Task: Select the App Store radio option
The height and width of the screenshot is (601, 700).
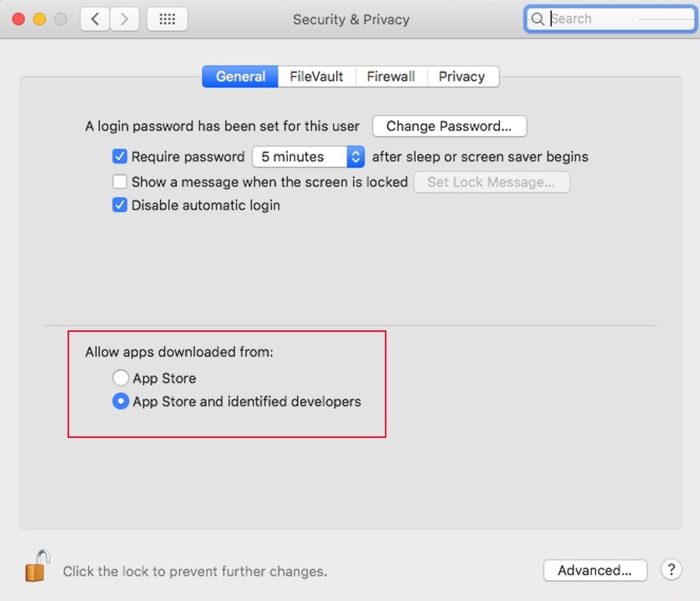Action: 120,378
